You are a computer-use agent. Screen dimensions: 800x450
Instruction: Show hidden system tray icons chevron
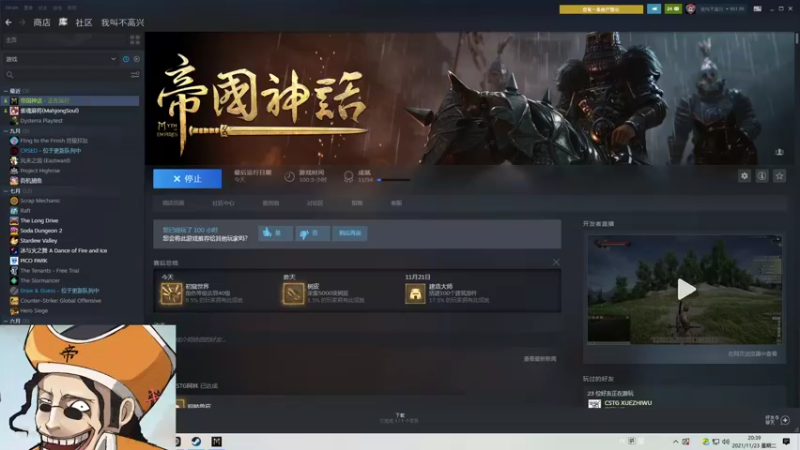(x=676, y=441)
